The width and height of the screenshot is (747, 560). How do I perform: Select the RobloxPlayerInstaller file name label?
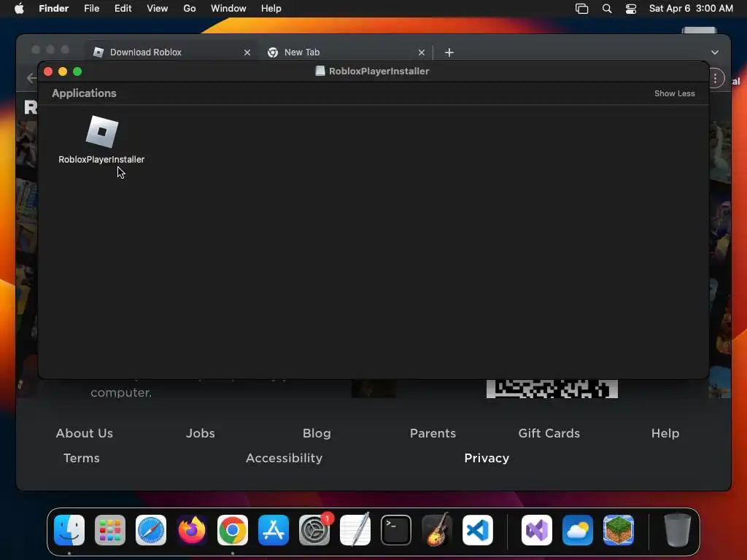coord(101,160)
